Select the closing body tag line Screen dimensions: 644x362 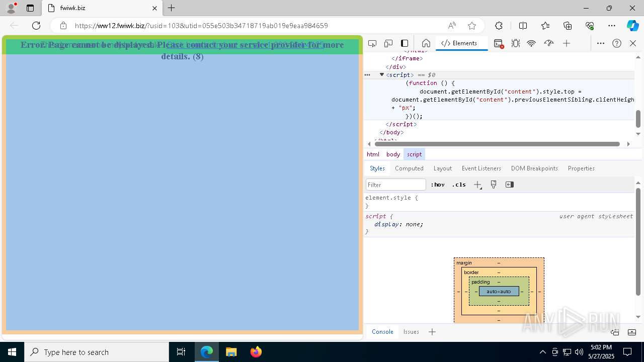391,132
